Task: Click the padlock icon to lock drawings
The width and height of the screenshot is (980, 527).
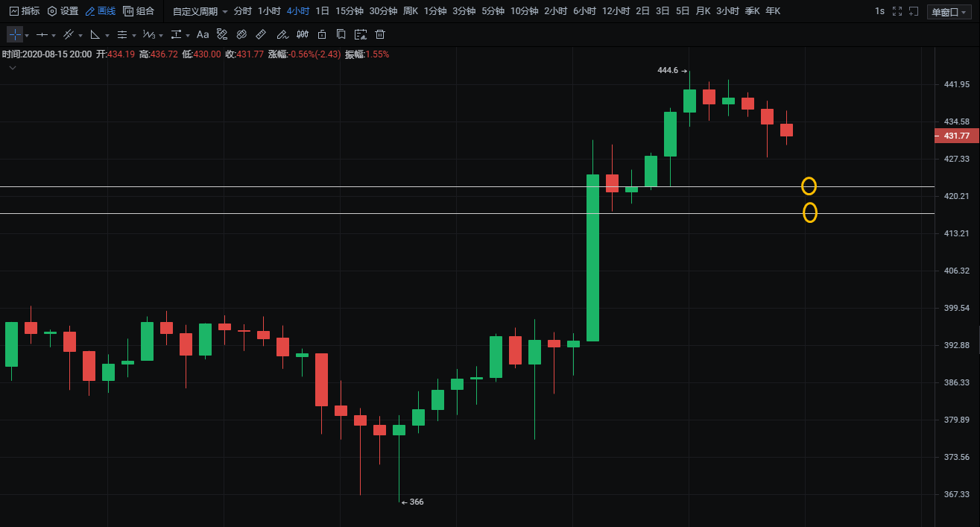Action: (322, 35)
